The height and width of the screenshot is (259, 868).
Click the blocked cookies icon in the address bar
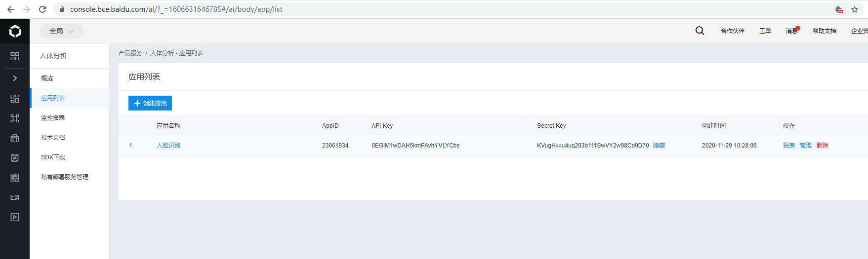[838, 9]
